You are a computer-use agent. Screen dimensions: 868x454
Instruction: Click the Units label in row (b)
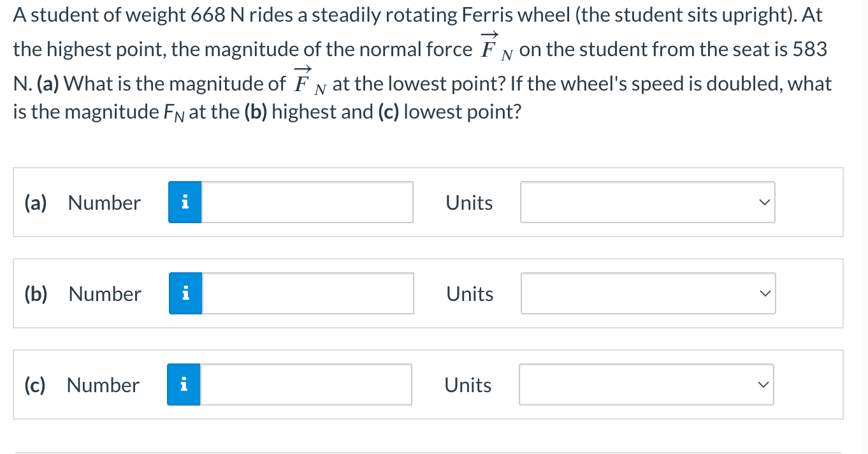(470, 294)
